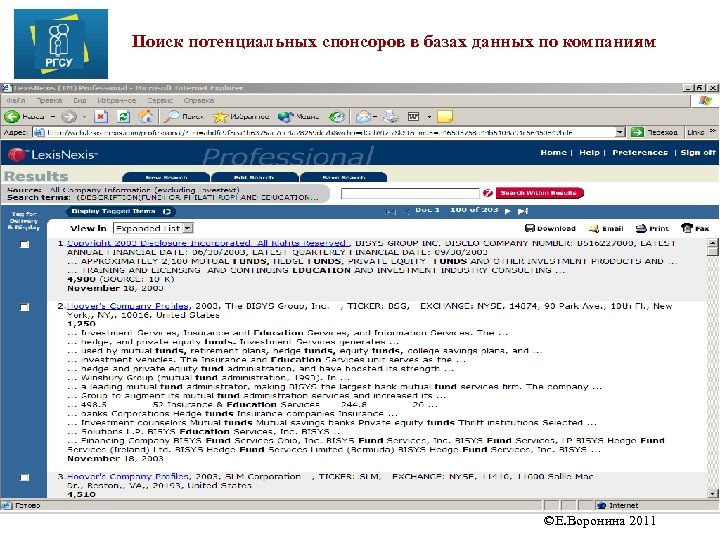Open the Edit button dropdown arrow
This screenshot has width=720, height=540.
point(429,117)
